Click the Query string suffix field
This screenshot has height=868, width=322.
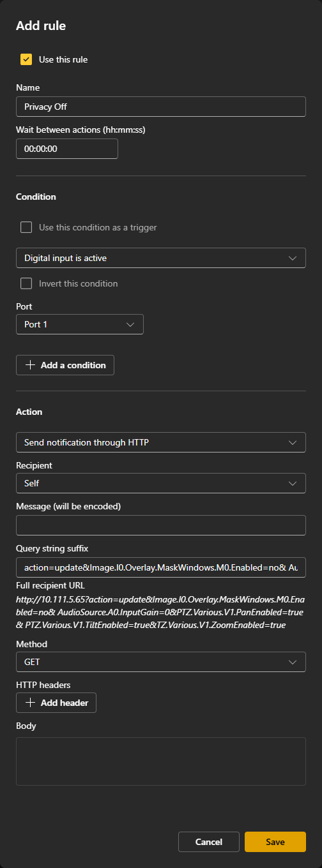pyautogui.click(x=161, y=567)
